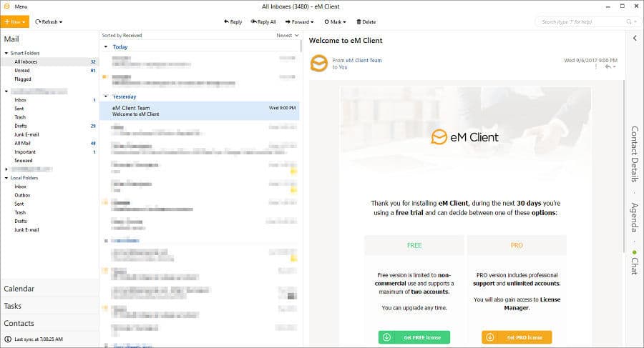Open the Menu label in title bar
The height and width of the screenshot is (348, 644).
pos(21,6)
